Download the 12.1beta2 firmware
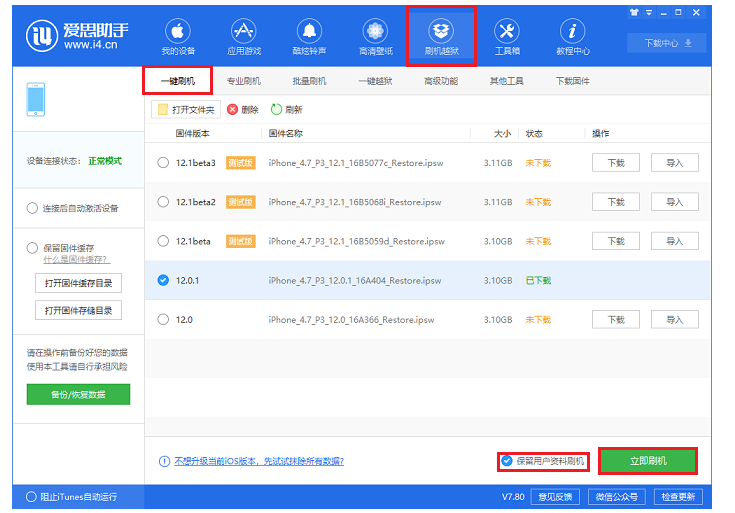Image resolution: width=735 pixels, height=513 pixels. [x=616, y=202]
